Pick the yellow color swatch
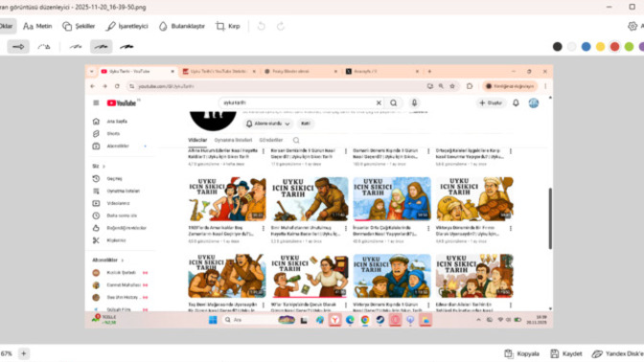The image size is (644, 362). [x=601, y=47]
